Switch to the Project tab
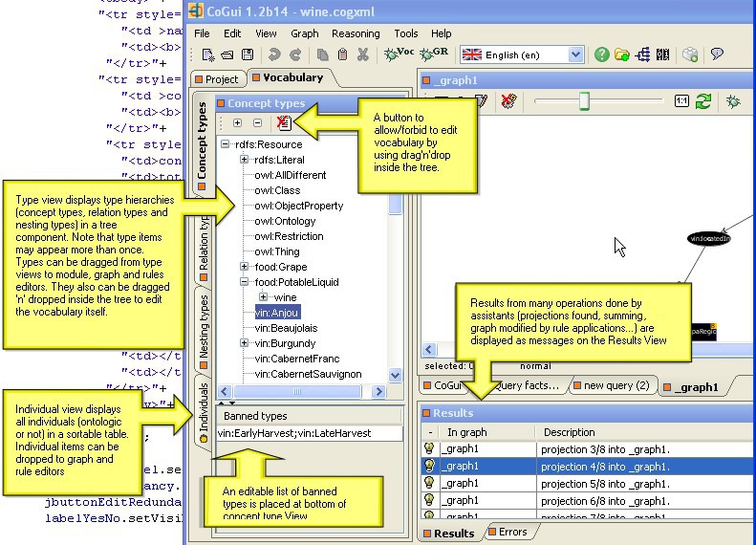The width and height of the screenshot is (756, 545). coord(217,79)
